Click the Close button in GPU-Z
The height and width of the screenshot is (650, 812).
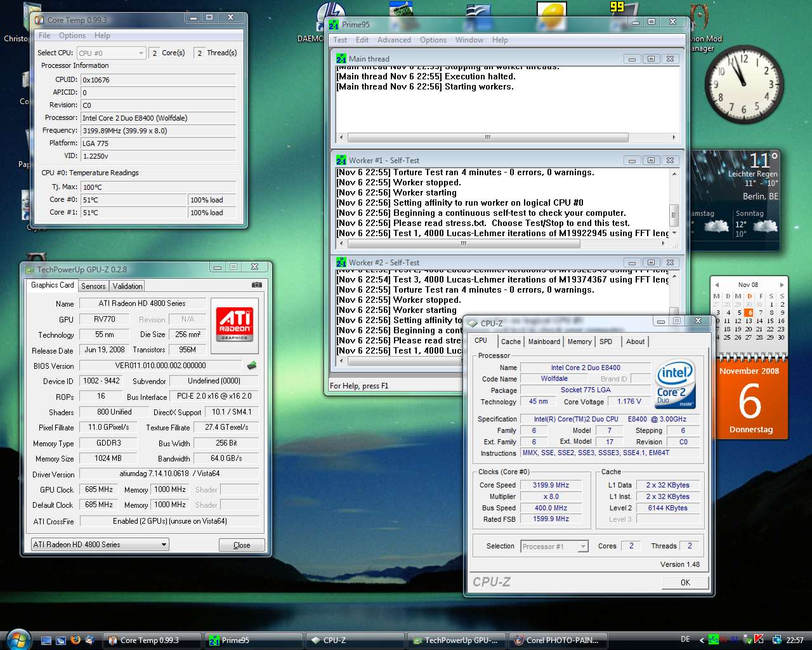pos(242,545)
